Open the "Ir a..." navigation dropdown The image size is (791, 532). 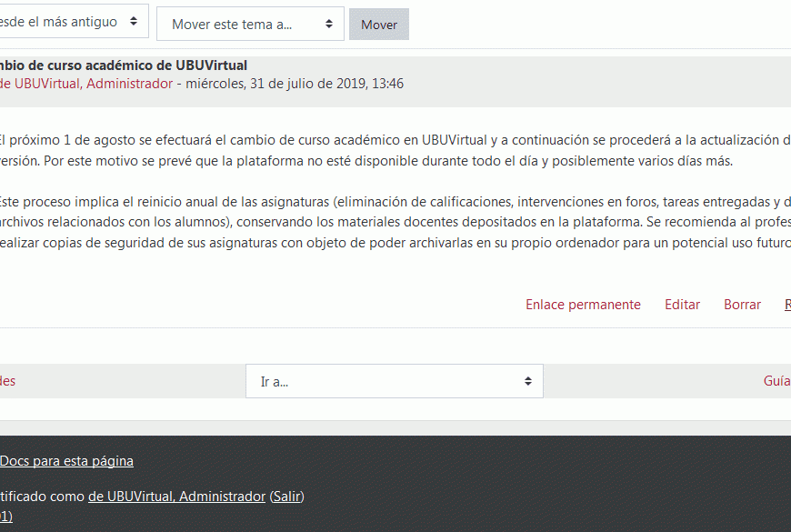[x=395, y=381]
